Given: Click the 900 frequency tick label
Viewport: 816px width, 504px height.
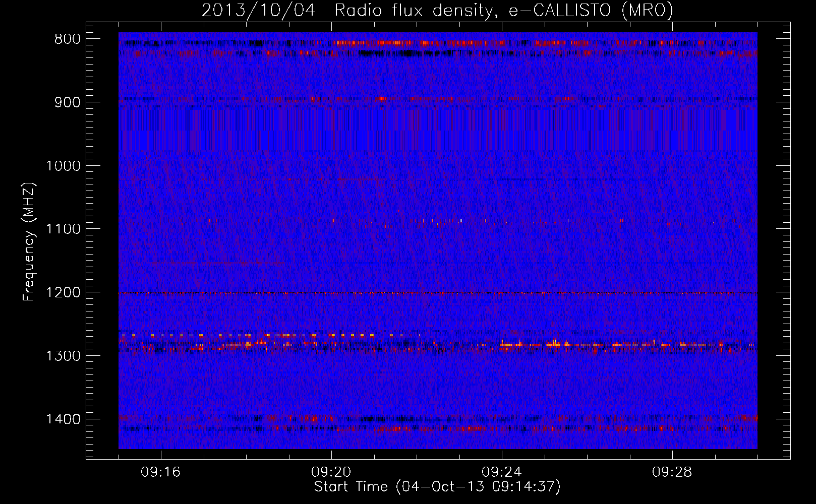Looking at the screenshot, I should point(68,102).
